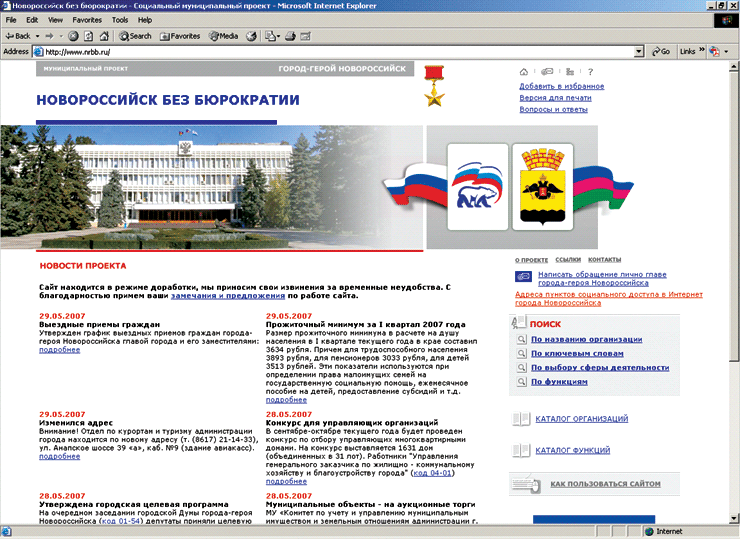Click magnifier icon beside 'По выбору сферы деятельности'

pos(521,367)
